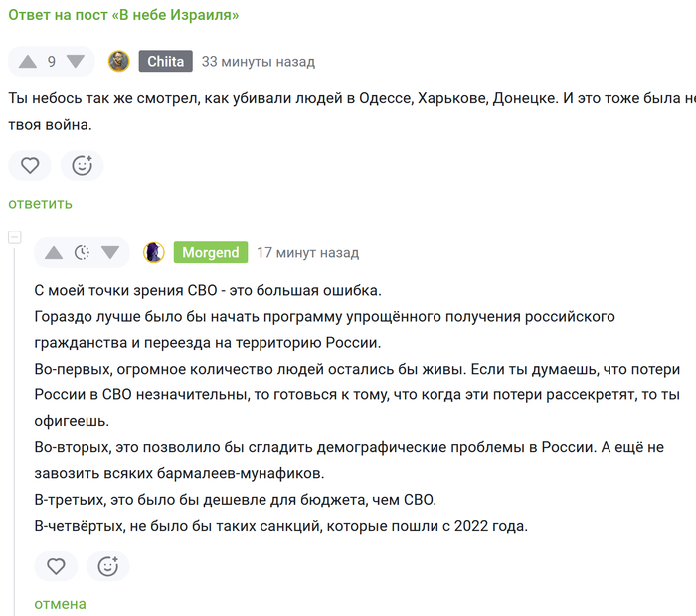The image size is (696, 616).
Task: Open Chiita's avatar profile picture
Action: [119, 62]
